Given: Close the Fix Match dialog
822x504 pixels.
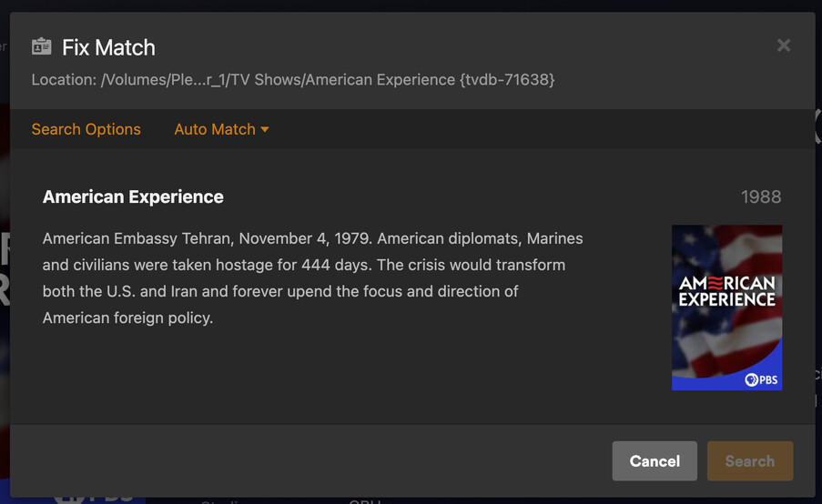Looking at the screenshot, I should point(783,45).
